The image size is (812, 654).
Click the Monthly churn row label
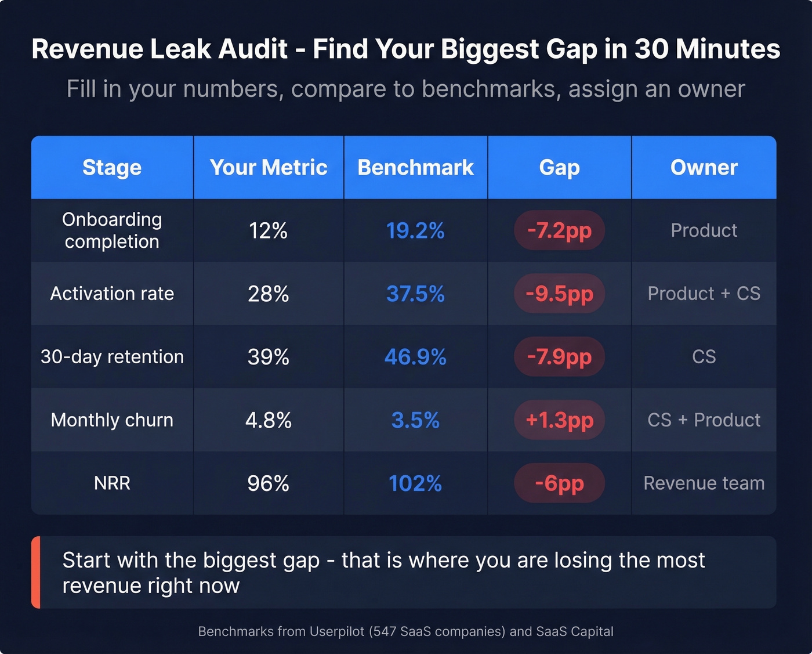pos(111,420)
